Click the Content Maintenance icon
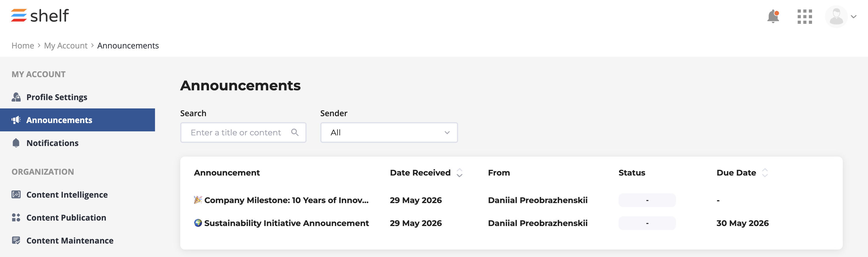The image size is (868, 257). [16, 240]
